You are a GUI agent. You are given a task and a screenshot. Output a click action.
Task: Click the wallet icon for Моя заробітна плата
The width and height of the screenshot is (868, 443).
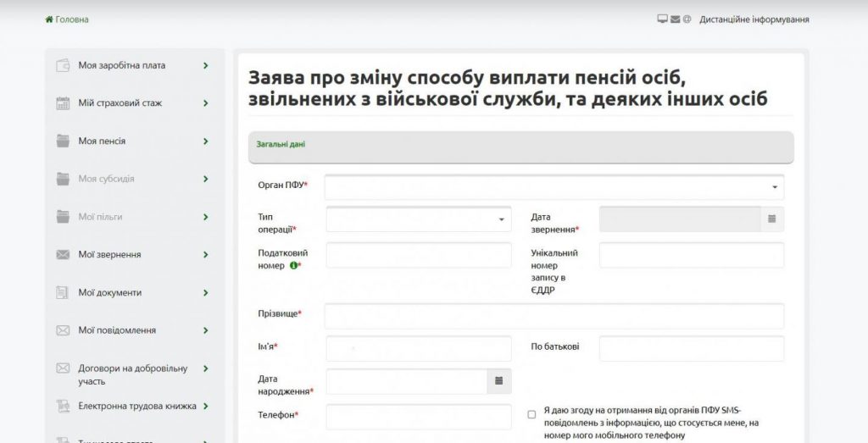click(63, 65)
